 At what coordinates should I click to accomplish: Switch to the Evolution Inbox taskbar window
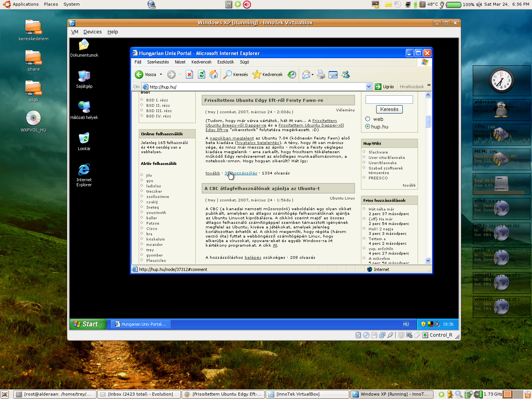(x=139, y=394)
